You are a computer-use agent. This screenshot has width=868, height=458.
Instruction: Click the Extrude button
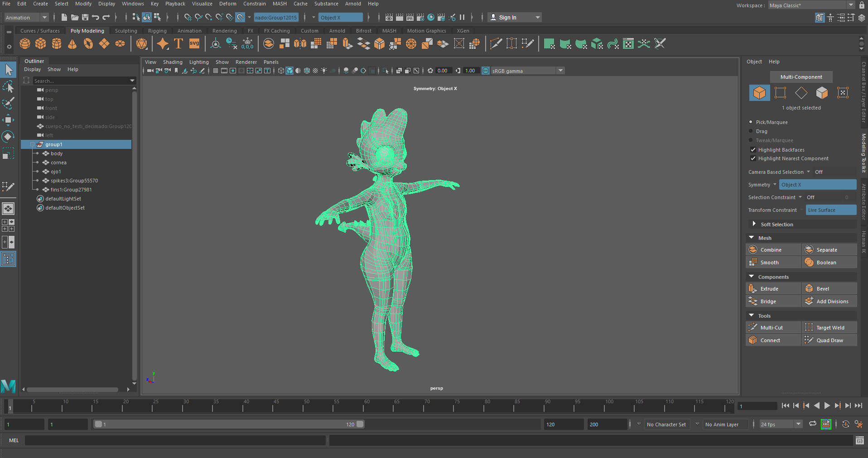(x=773, y=289)
